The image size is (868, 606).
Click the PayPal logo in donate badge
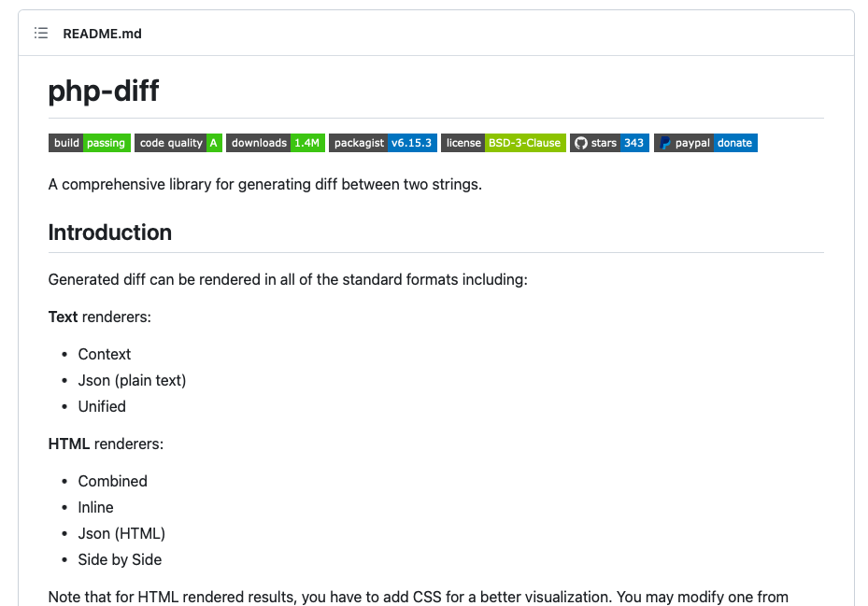click(x=664, y=143)
